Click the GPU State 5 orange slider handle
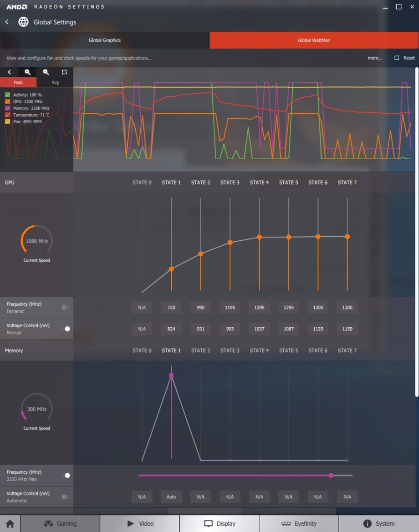This screenshot has width=419, height=532. pos(289,237)
